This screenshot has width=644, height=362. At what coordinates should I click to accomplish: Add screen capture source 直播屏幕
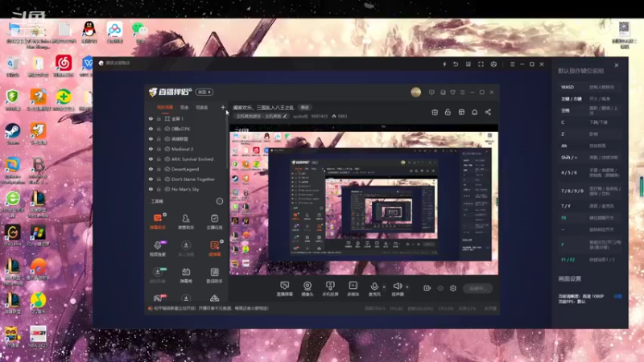click(284, 289)
